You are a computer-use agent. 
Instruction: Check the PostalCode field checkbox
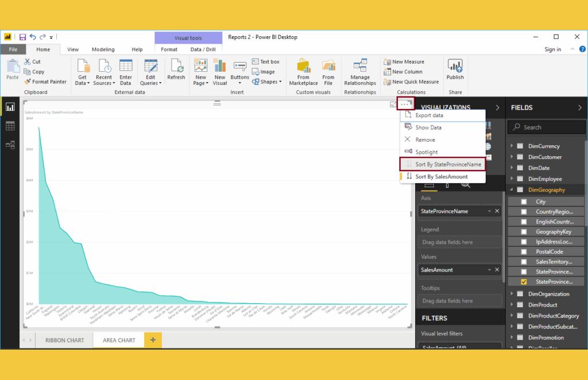524,252
